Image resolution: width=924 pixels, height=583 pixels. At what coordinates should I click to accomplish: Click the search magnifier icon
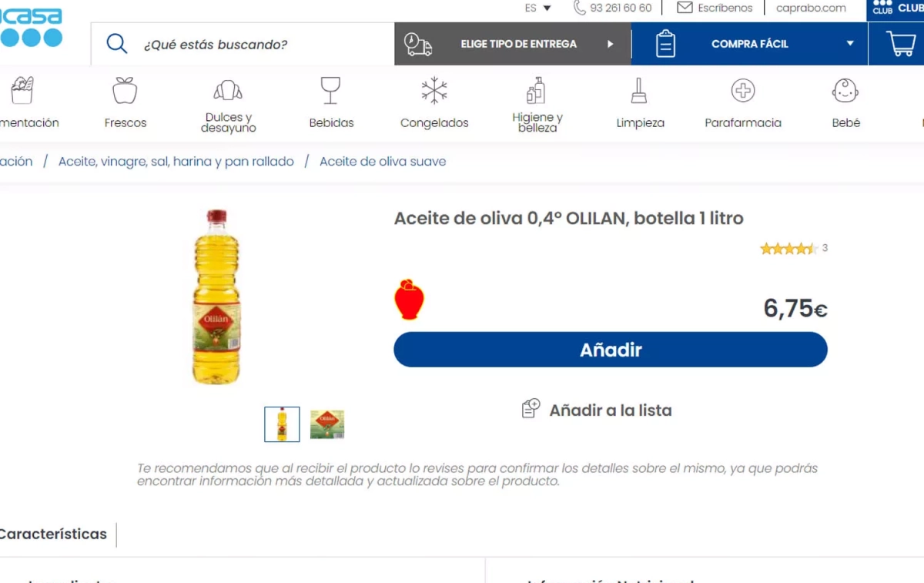click(x=117, y=44)
